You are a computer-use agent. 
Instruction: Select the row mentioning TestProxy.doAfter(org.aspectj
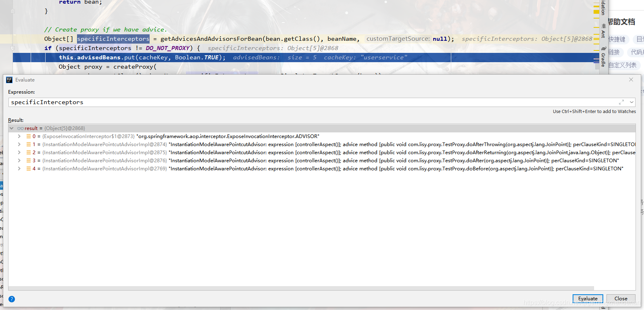(x=322, y=161)
